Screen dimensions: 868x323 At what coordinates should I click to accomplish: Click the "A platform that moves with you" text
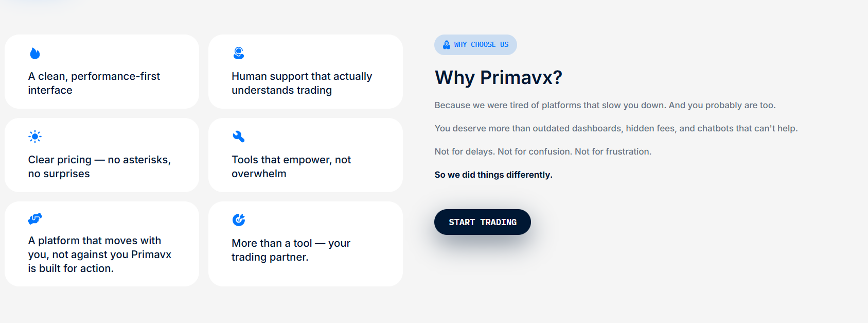(x=99, y=254)
